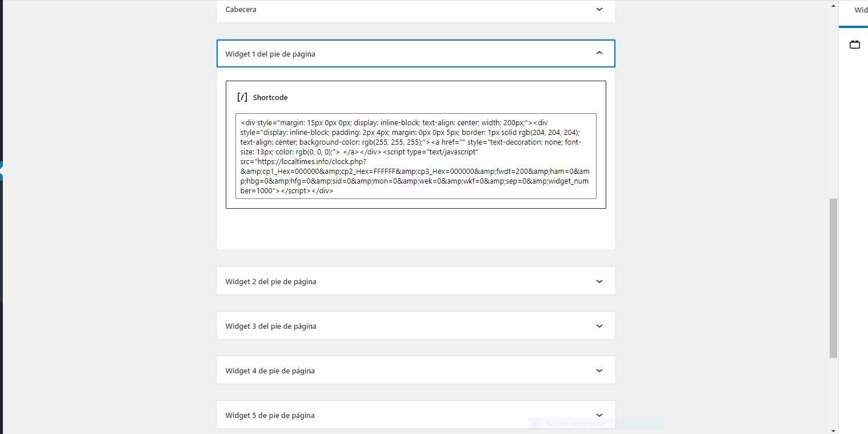868x434 pixels.
Task: Expand the Cabecera widget area
Action: [x=599, y=9]
